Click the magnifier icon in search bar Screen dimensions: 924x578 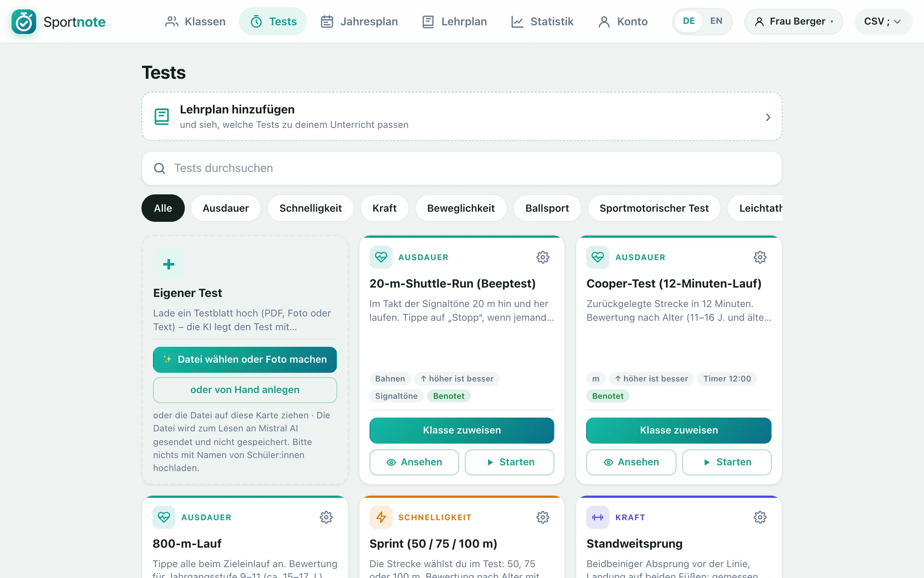click(159, 168)
